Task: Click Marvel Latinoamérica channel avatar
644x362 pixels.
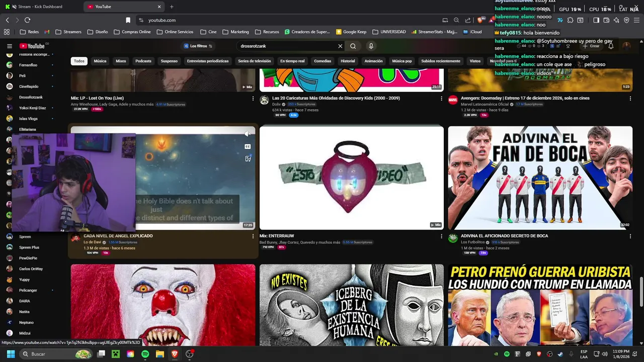Action: tap(453, 100)
